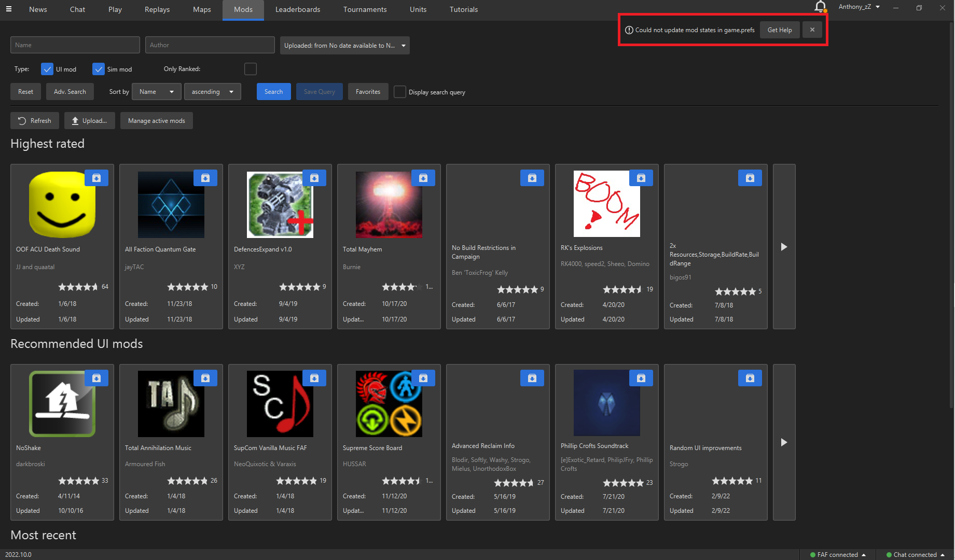
Task: Uncheck the UI mod type checkbox
Action: [x=47, y=69]
